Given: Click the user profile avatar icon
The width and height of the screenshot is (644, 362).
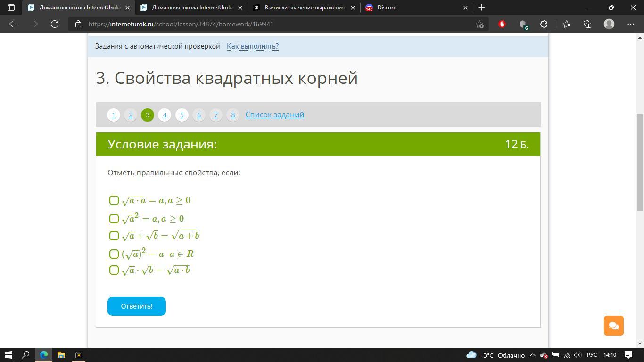Looking at the screenshot, I should 609,24.
